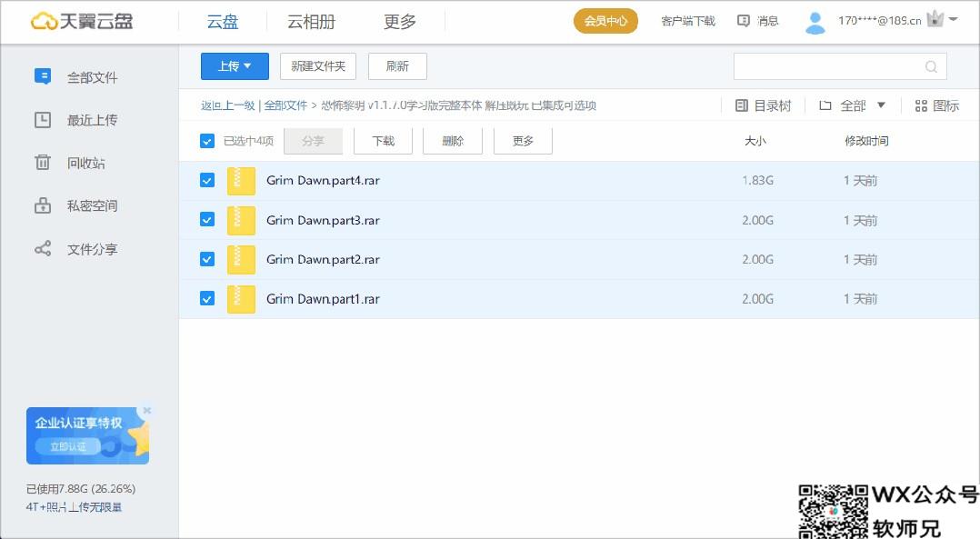The height and width of the screenshot is (539, 980).
Task: Click Grim Dawn.part2.rar archive icon
Action: (x=241, y=260)
